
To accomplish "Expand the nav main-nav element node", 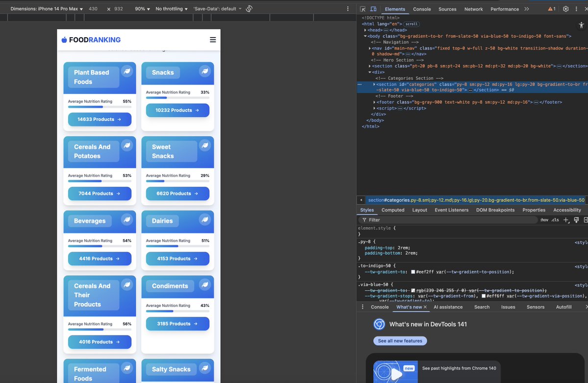I will coord(370,48).
